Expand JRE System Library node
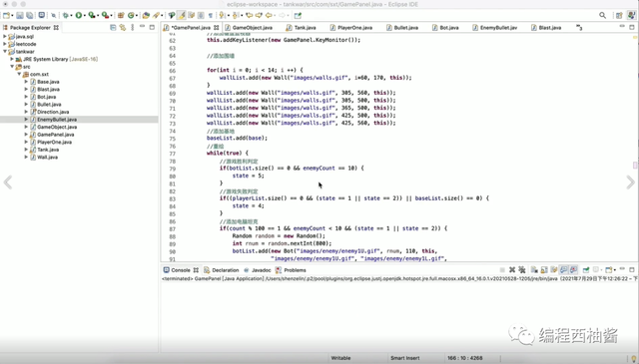The height and width of the screenshot is (364, 639). click(12, 59)
